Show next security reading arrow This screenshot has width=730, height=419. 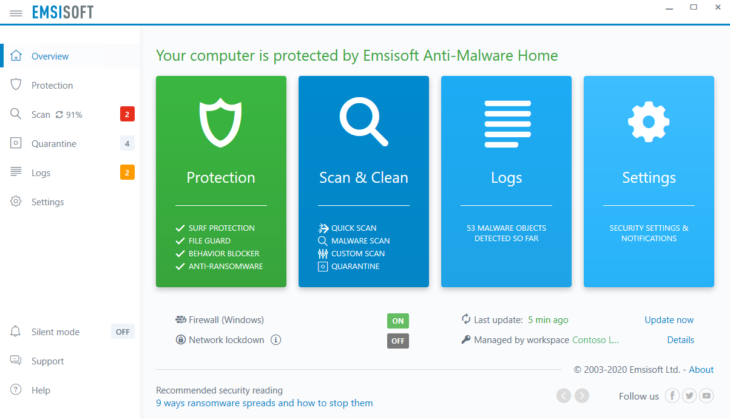(581, 396)
